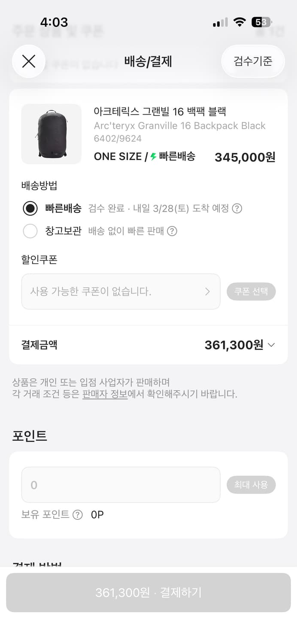The width and height of the screenshot is (297, 644).
Task: Open the help icon beside 보유 포인트
Action: 78,514
